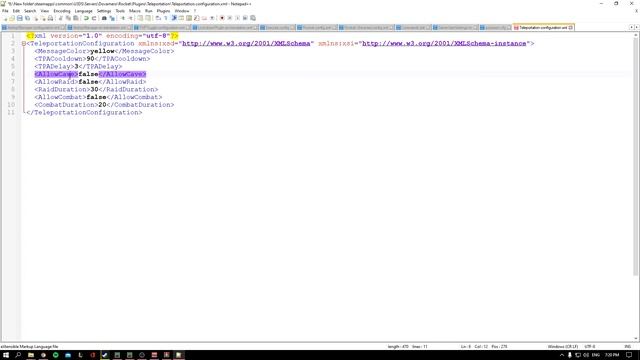Viewport: 640px width, 360px height.
Task: Click the XMLSchema-instance URL link on line 2
Action: point(444,43)
